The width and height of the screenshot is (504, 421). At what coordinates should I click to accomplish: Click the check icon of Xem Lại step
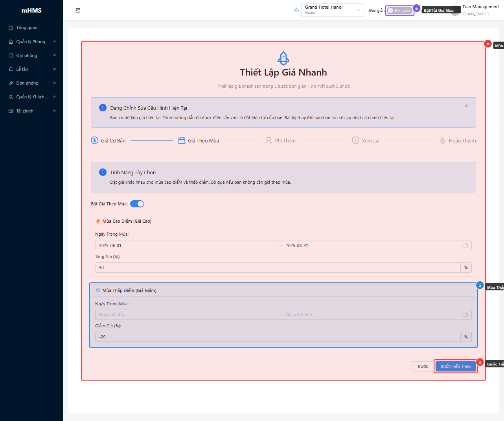pyautogui.click(x=355, y=140)
